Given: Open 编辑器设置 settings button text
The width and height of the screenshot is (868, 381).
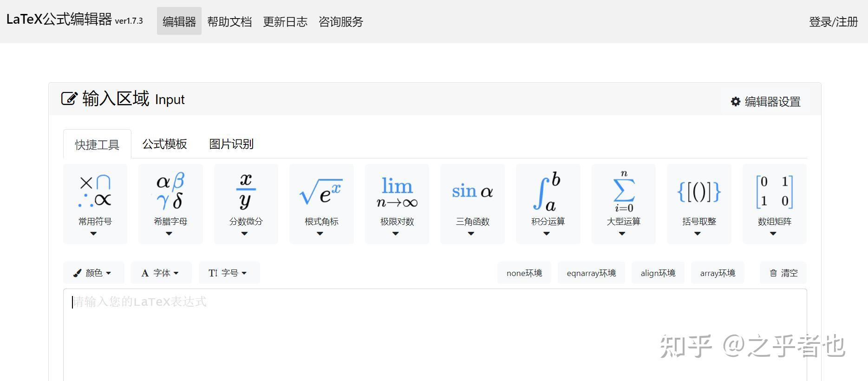Looking at the screenshot, I should pos(772,102).
